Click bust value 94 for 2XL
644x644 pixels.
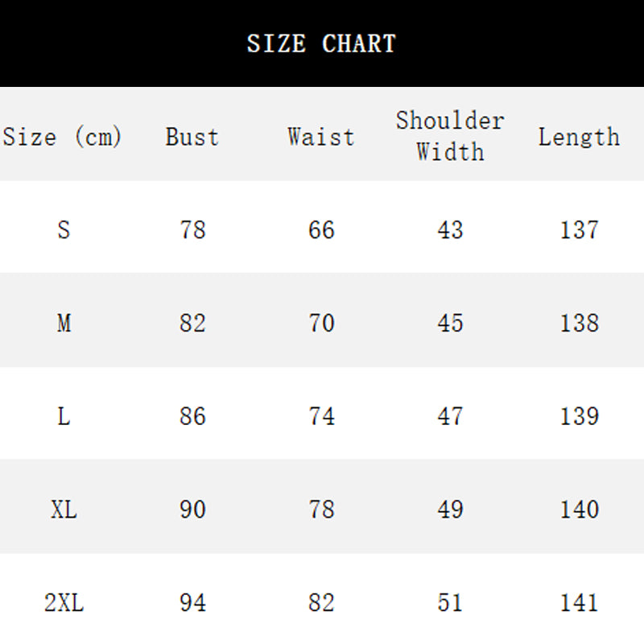192,603
